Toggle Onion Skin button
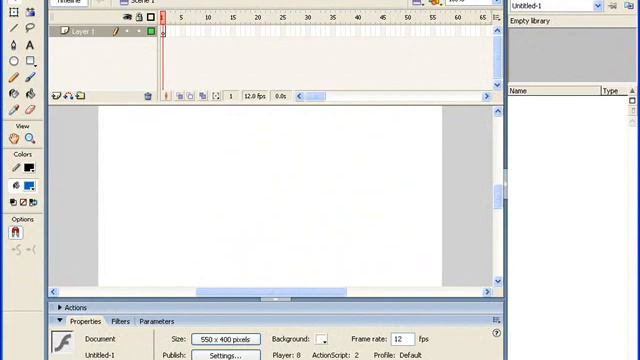The height and width of the screenshot is (360, 640). (x=179, y=96)
